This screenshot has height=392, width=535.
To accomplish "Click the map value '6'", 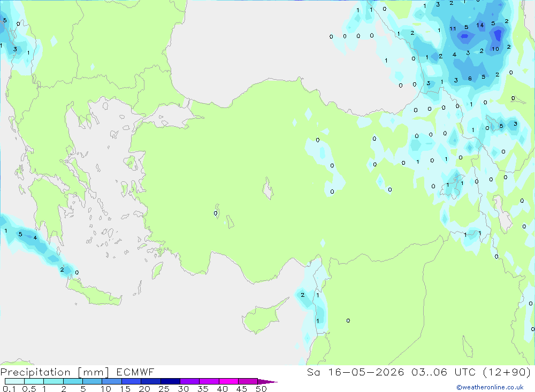I will click(x=470, y=79).
